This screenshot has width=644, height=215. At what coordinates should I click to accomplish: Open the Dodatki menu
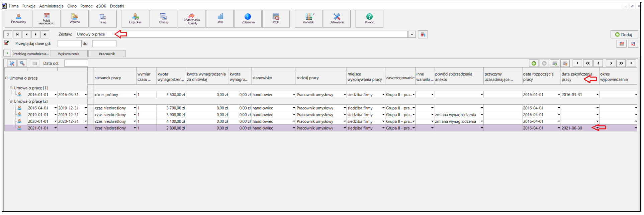(x=117, y=6)
